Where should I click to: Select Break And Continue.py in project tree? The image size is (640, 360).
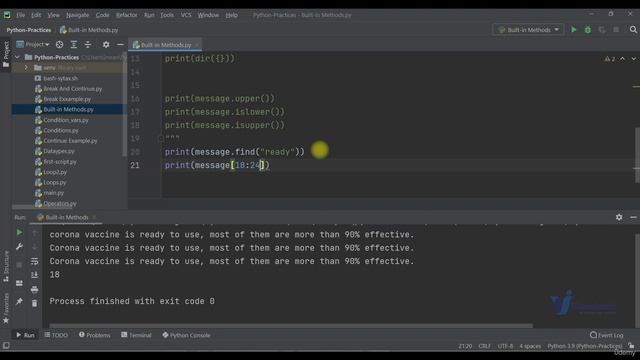click(73, 89)
